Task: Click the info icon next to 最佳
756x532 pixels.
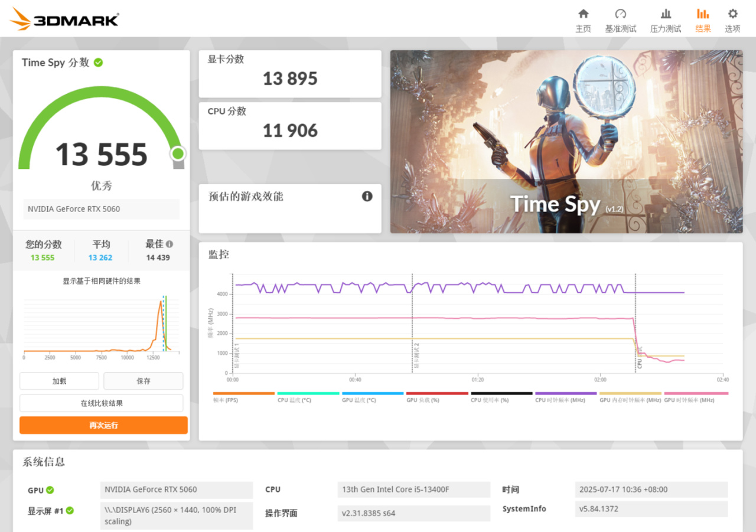Action: point(170,244)
